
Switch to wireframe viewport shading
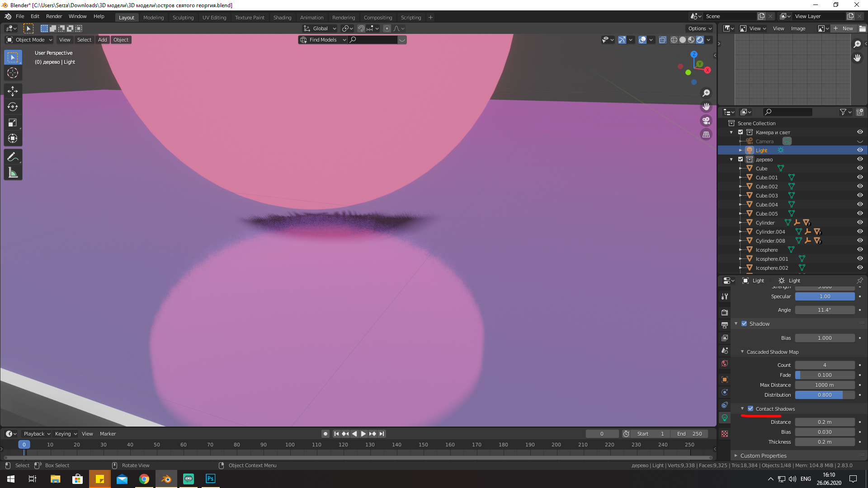[674, 40]
